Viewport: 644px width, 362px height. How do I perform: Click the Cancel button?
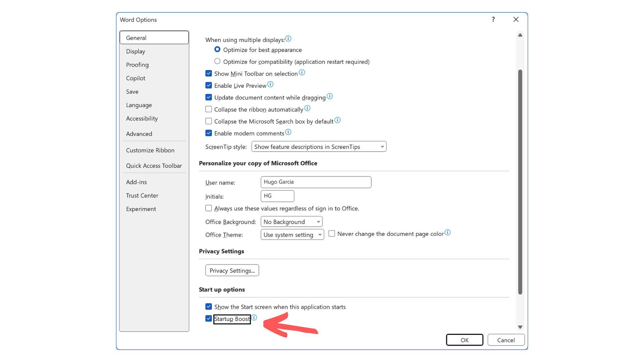506,340
